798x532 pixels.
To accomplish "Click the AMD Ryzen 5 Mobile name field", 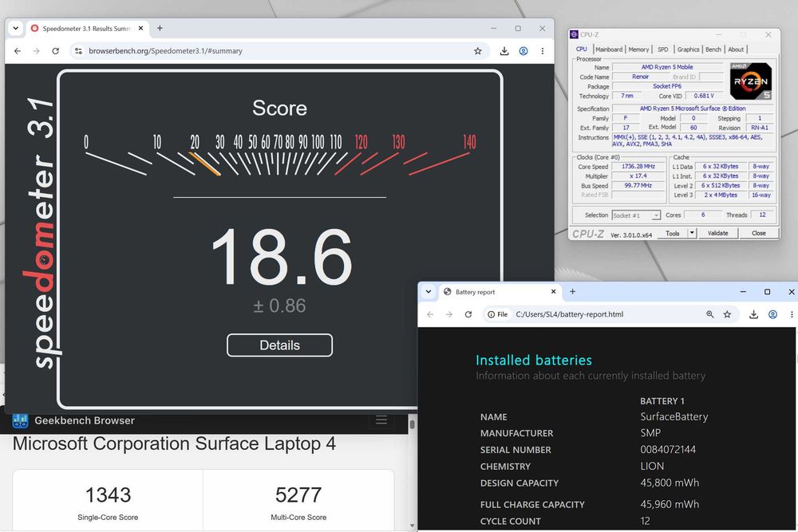I will click(667, 67).
